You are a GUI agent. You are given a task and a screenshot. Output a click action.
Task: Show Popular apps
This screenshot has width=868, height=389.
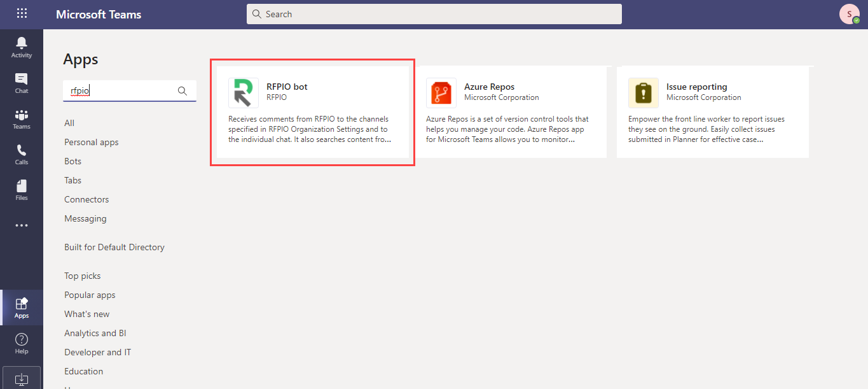[90, 295]
